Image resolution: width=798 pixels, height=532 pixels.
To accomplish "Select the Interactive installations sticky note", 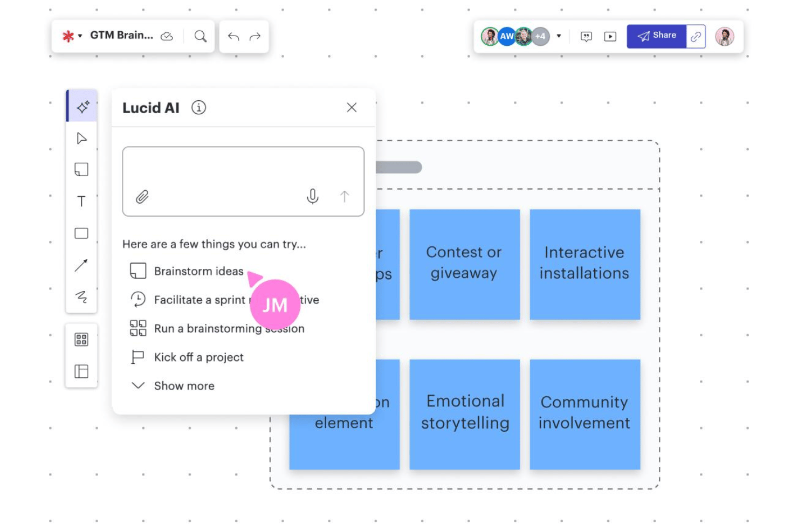I will [x=585, y=264].
